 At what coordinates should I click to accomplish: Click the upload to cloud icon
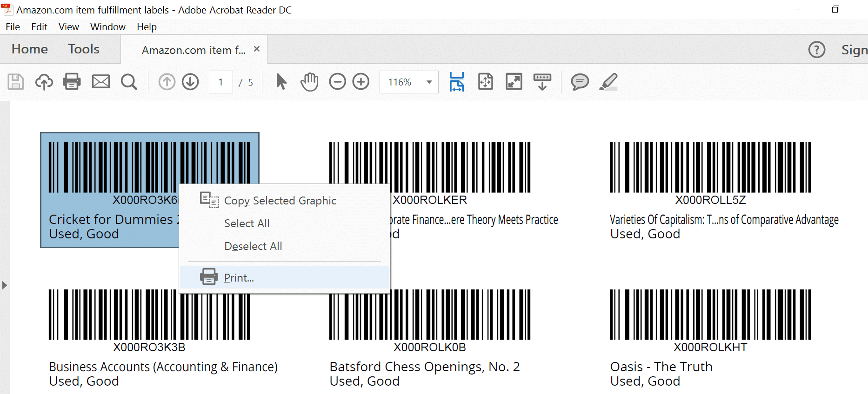[x=44, y=82]
